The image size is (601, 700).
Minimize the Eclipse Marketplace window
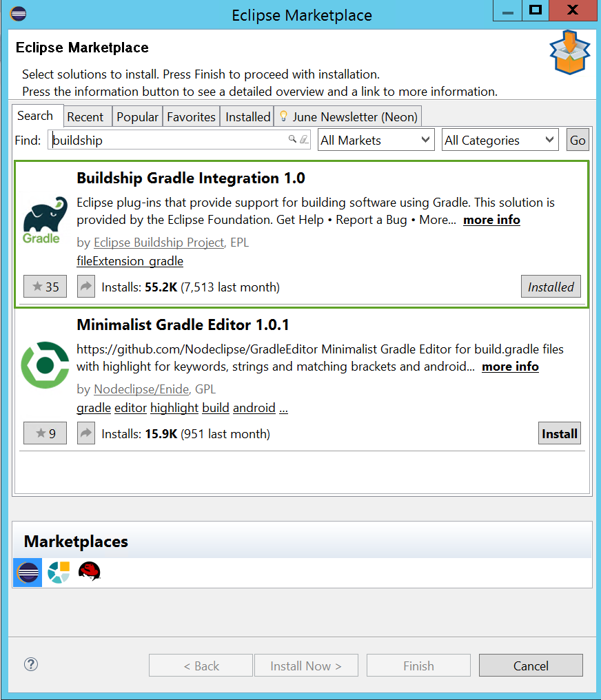[x=508, y=11]
